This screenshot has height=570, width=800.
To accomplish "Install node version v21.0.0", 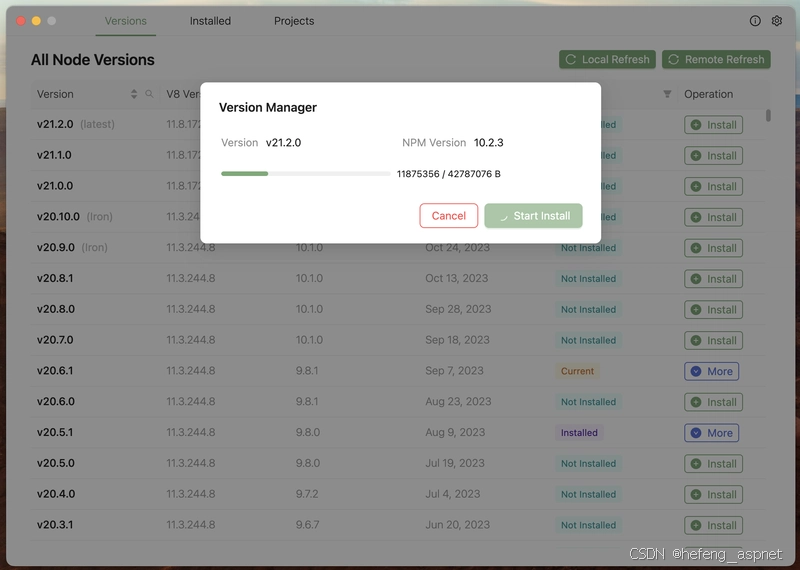I will pos(713,186).
